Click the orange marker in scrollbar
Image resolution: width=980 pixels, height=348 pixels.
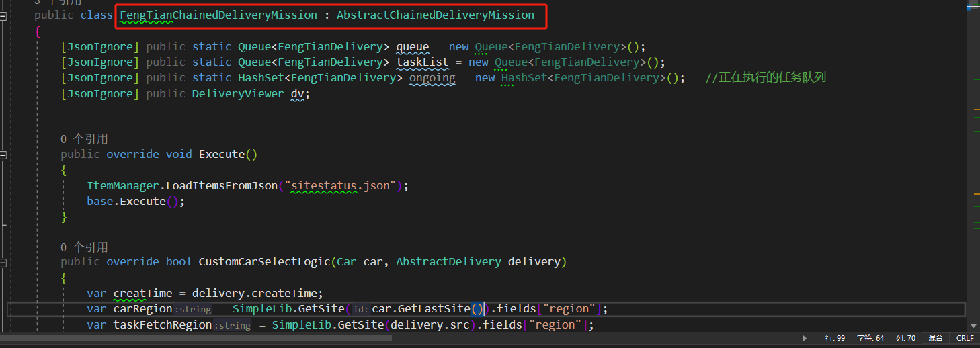977,109
